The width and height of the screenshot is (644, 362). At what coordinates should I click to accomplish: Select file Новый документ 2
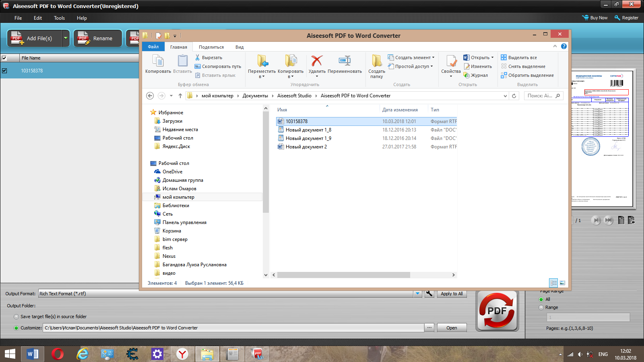tap(306, 147)
